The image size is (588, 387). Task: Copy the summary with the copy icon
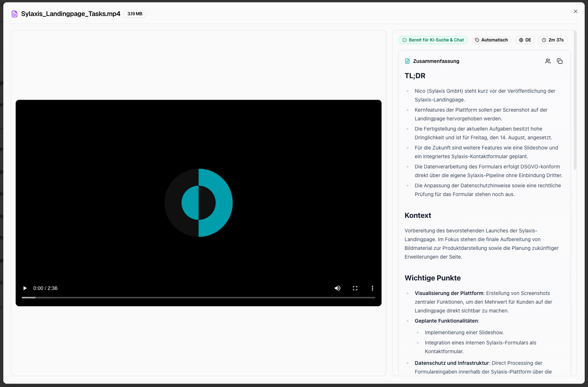coord(560,61)
